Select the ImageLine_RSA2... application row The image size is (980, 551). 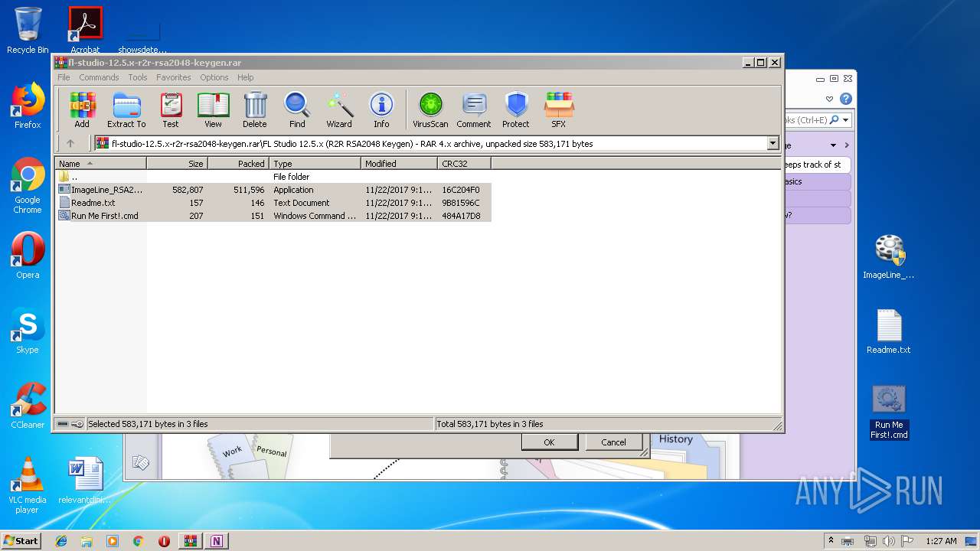click(273, 190)
